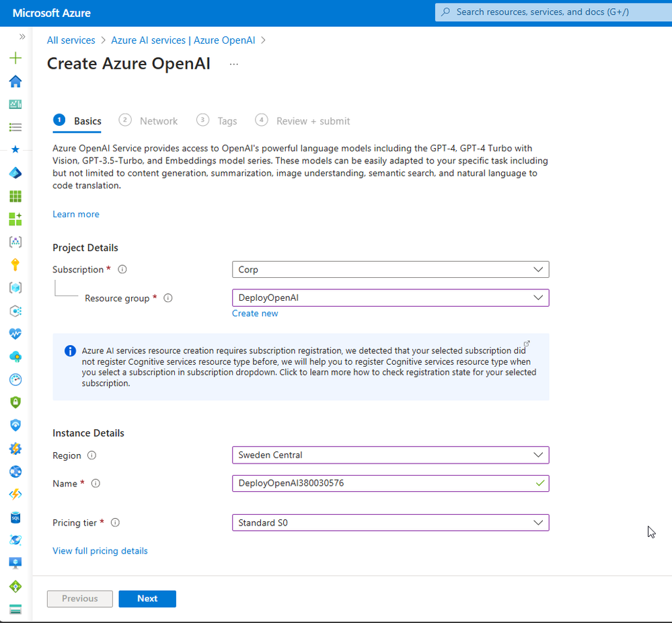Open the hexagon dots service icon
Screen dimensions: 672x623
[x=15, y=311]
